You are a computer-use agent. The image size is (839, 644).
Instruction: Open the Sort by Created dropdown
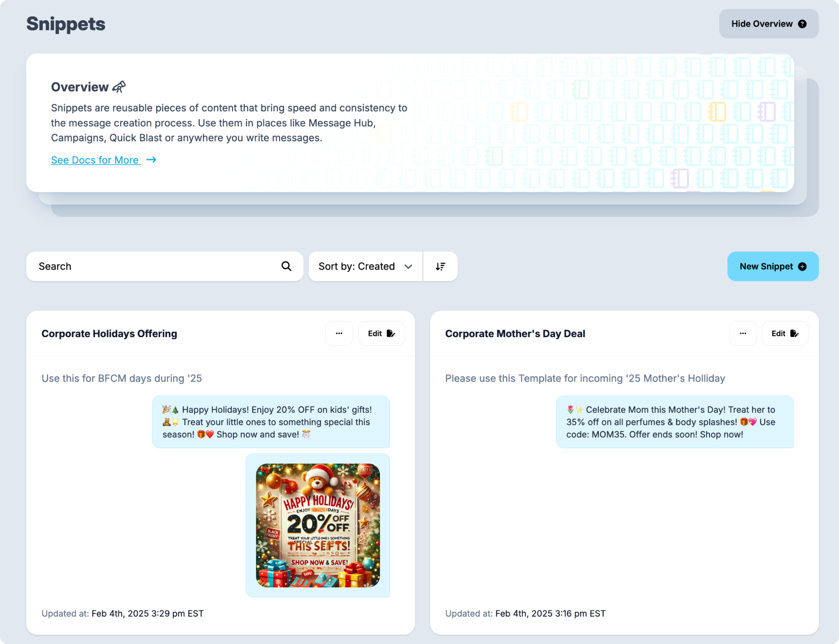pyautogui.click(x=357, y=266)
